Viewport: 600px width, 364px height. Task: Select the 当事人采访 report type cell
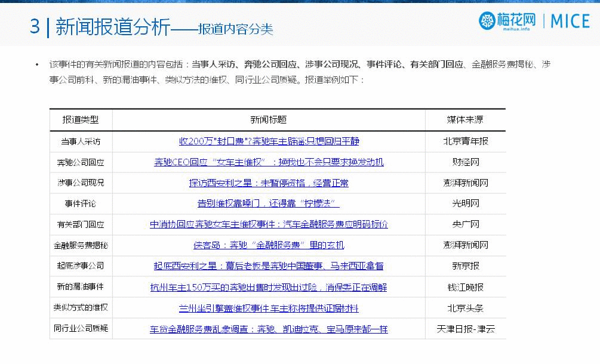tap(81, 141)
